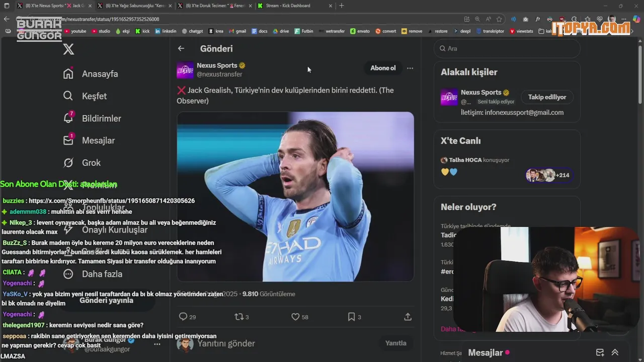
Task: Reply to post via comment icon
Action: tap(183, 317)
